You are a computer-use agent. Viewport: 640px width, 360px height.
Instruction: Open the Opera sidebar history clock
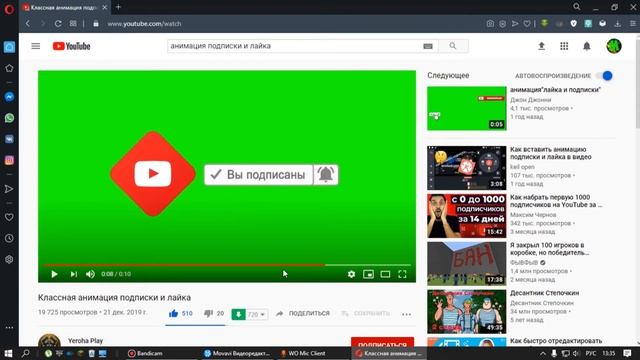pyautogui.click(x=9, y=238)
